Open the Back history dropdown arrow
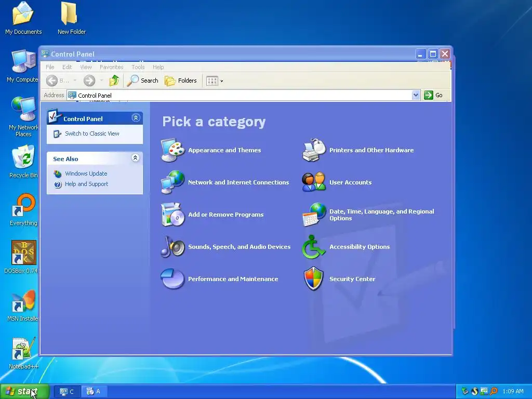Viewport: 532px width, 399px height. pyautogui.click(x=75, y=81)
